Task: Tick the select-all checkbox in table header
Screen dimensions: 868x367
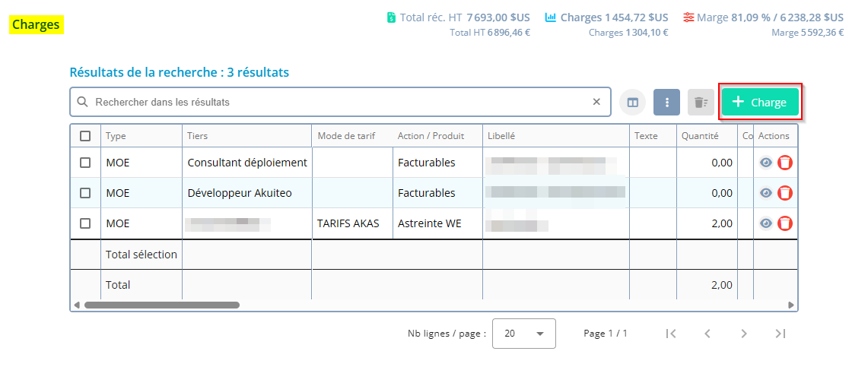Action: (85, 136)
